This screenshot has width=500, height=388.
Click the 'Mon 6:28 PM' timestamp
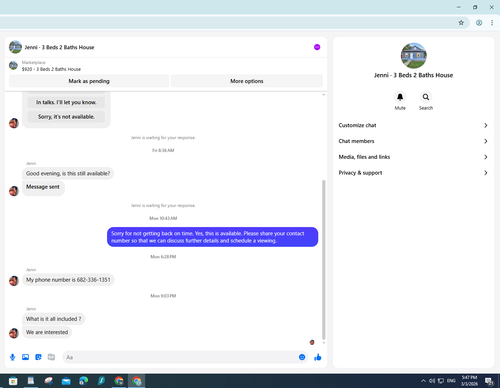(163, 257)
